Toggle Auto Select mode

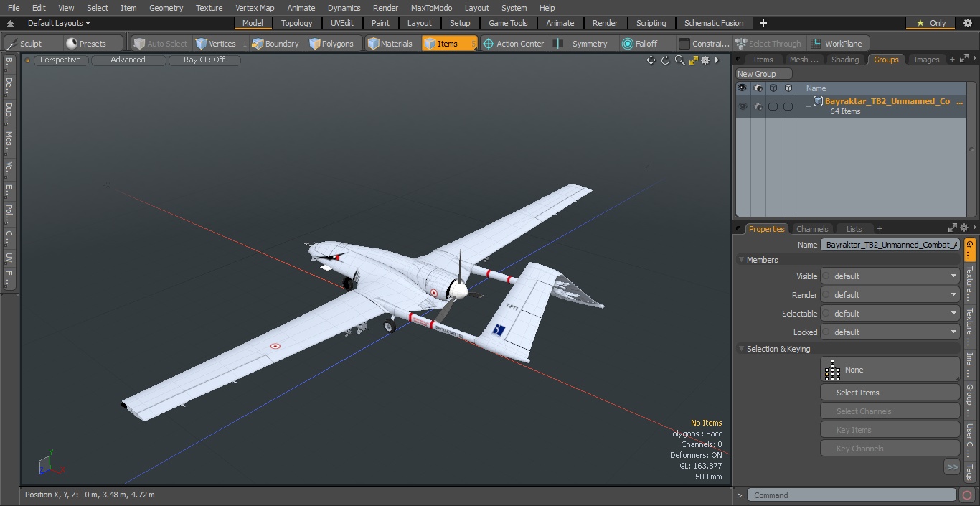point(160,44)
